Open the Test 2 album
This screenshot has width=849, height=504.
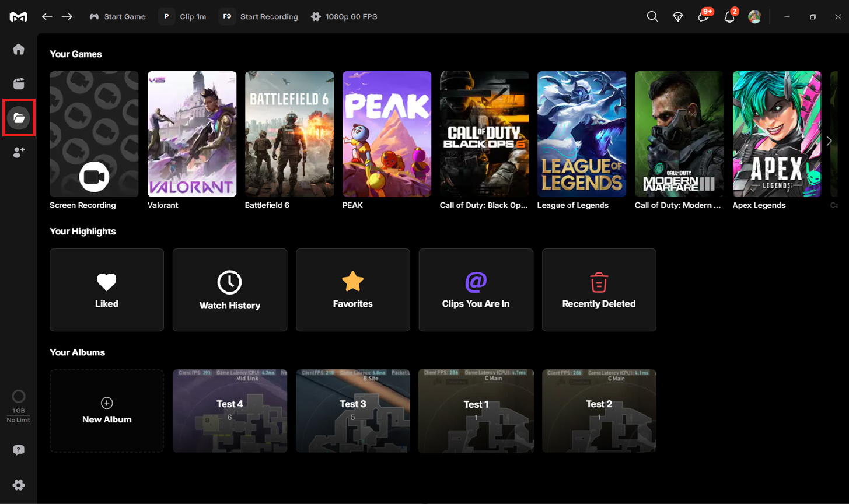(x=599, y=411)
